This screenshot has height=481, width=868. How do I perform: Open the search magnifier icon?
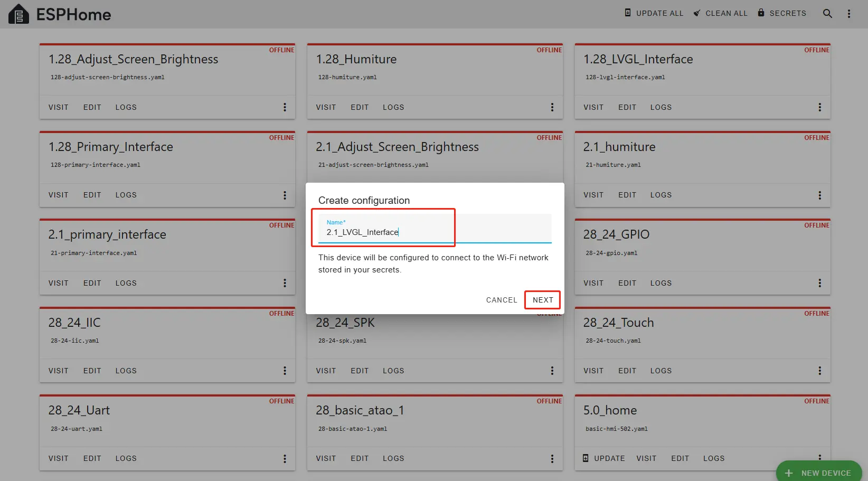(x=827, y=14)
